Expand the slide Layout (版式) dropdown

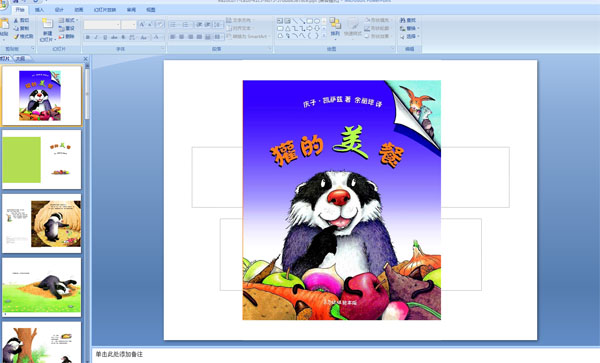[68, 20]
